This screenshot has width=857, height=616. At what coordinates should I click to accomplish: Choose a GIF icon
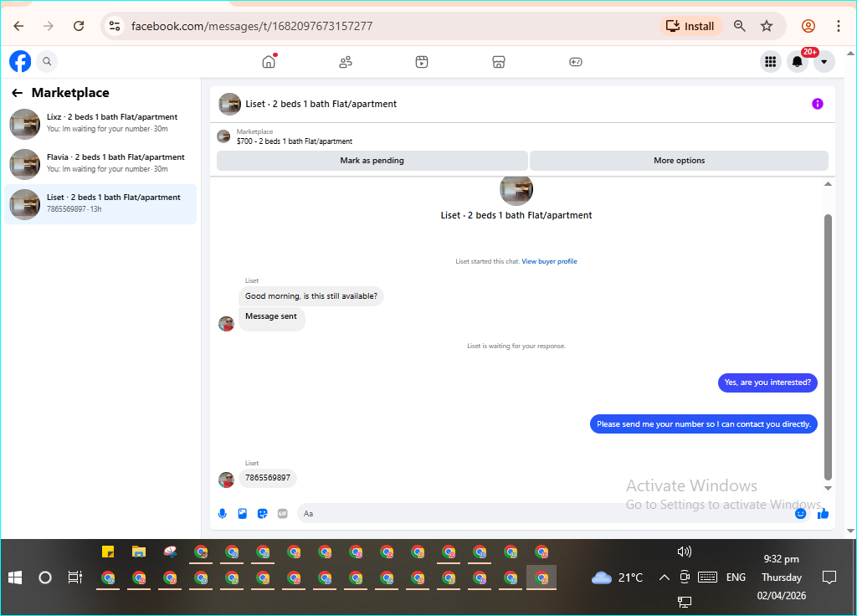(x=283, y=513)
